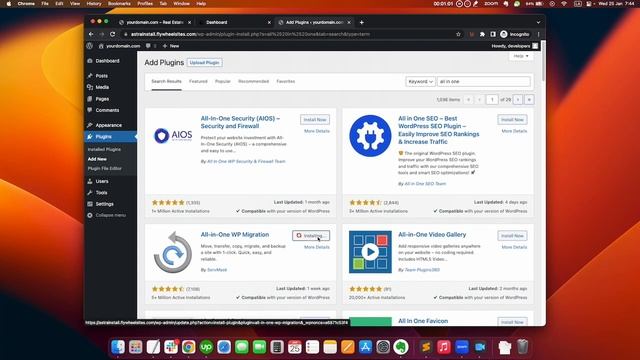Open the All-in-One Video Gallery title link
The image size is (640, 360).
[432, 235]
